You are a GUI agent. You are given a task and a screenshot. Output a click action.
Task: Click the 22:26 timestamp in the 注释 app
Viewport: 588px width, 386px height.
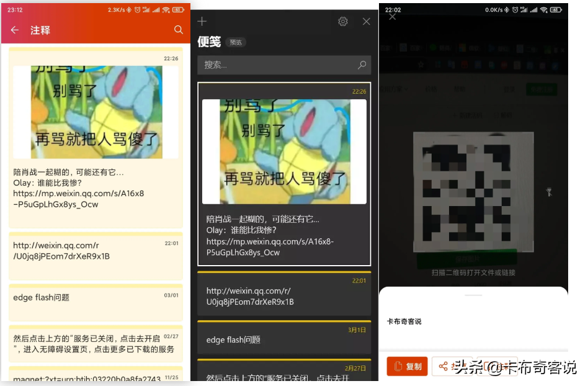coord(171,58)
